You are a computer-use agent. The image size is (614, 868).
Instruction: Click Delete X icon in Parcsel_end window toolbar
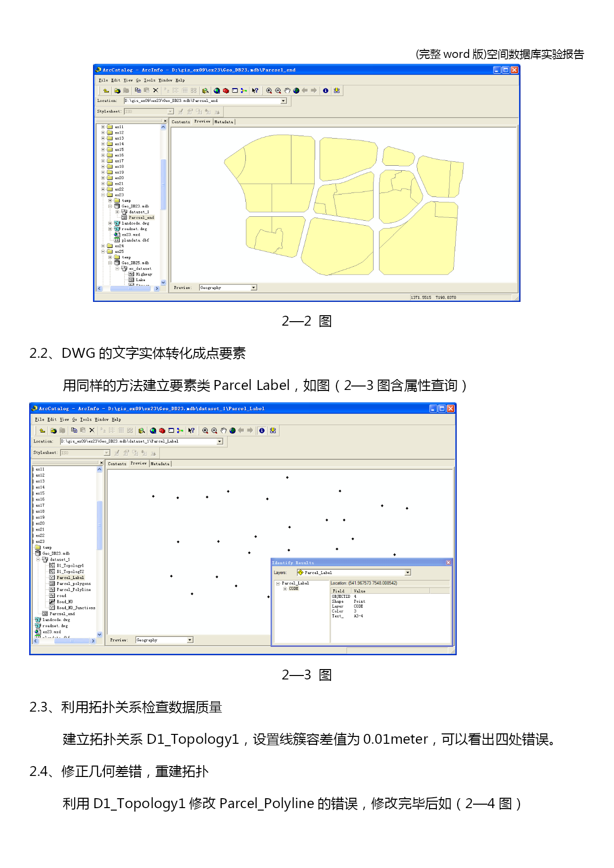(x=156, y=91)
